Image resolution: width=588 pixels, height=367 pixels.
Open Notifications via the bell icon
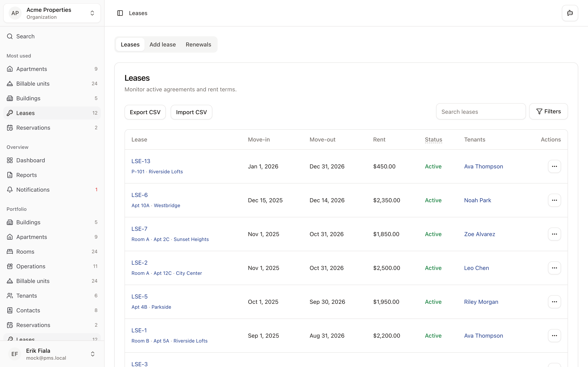pyautogui.click(x=10, y=190)
